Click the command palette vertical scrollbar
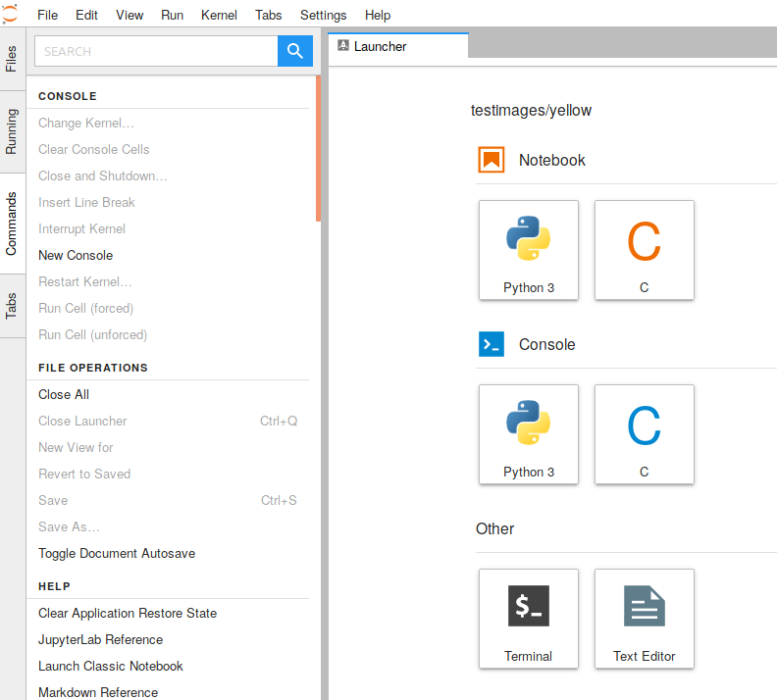This screenshot has height=700, width=777. click(x=318, y=147)
